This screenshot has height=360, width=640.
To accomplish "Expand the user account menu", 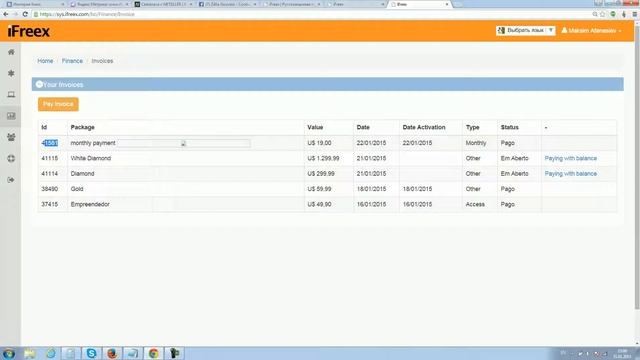I will point(591,31).
